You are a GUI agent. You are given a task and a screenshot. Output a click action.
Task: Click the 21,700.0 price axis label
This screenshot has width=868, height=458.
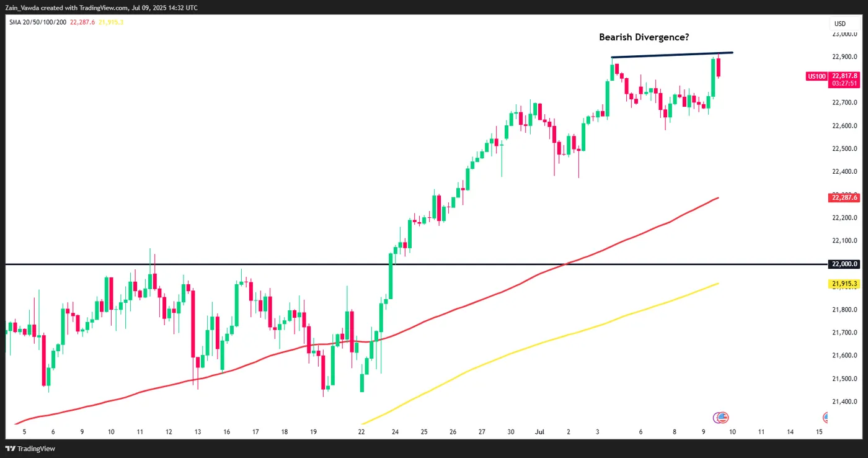coord(846,333)
